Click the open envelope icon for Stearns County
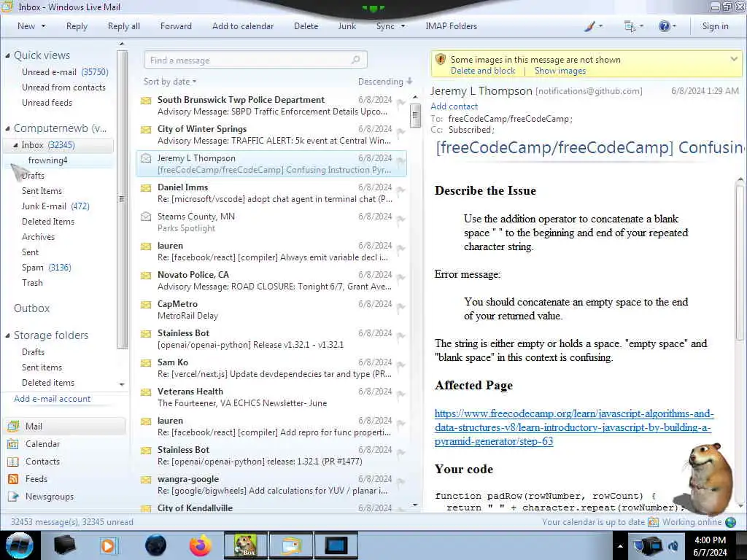747x560 pixels. coord(146,217)
